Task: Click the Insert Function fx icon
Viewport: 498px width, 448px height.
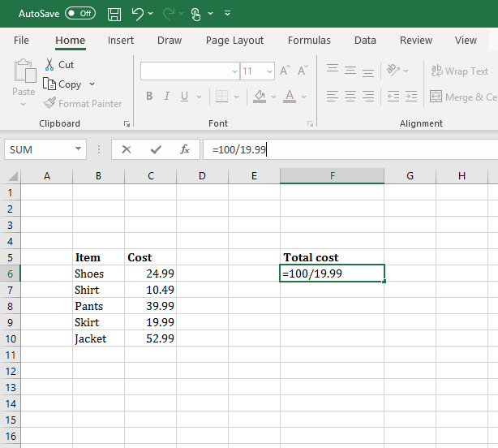Action: pyautogui.click(x=185, y=149)
